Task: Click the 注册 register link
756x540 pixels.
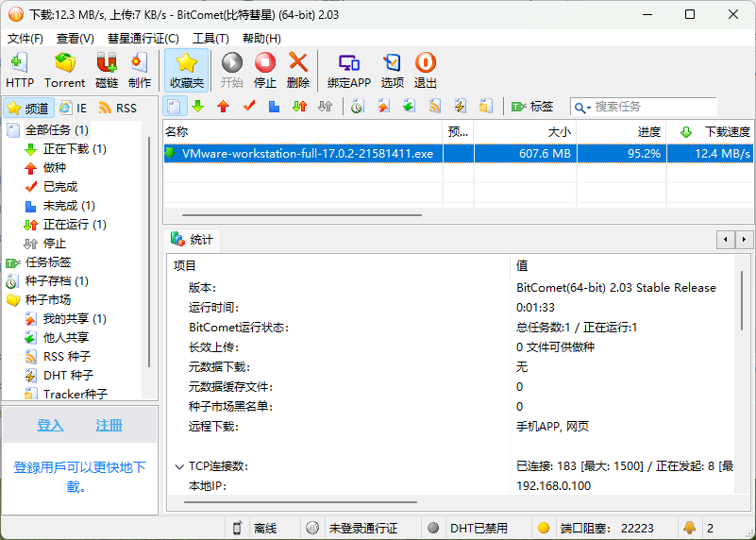Action: (109, 425)
